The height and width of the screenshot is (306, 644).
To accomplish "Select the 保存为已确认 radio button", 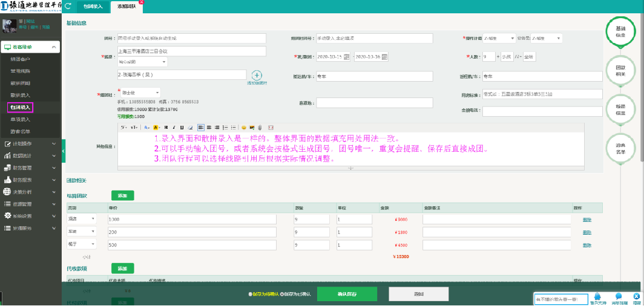I will 283,294.
